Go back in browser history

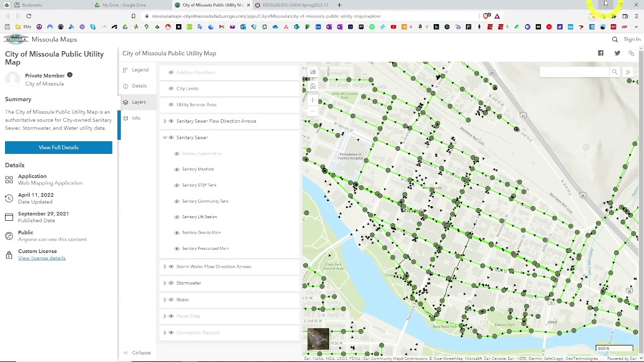(x=7, y=16)
